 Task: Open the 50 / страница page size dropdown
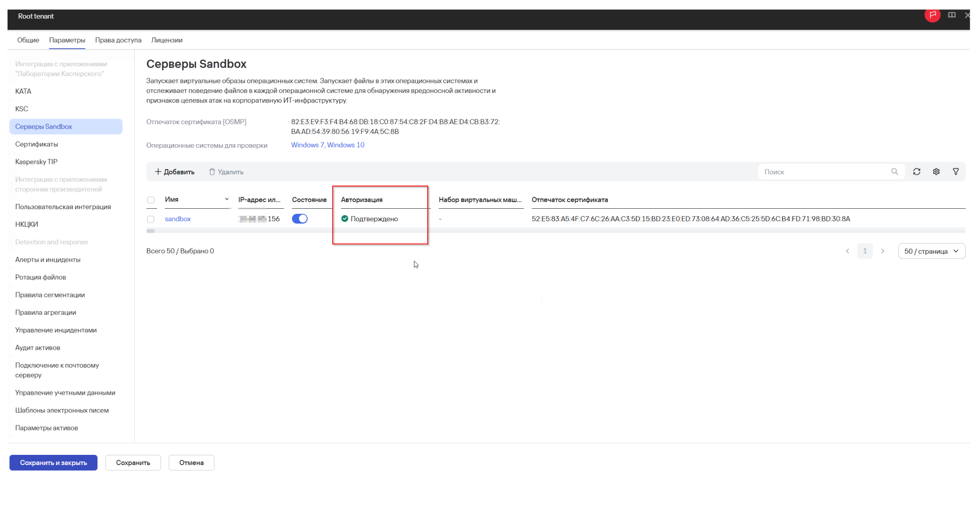click(x=932, y=251)
